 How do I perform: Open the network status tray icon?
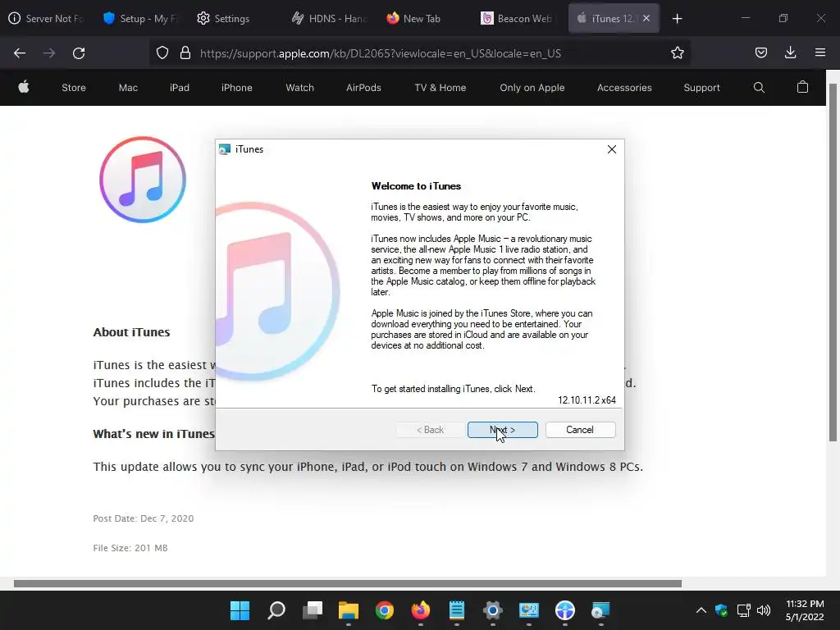click(743, 610)
